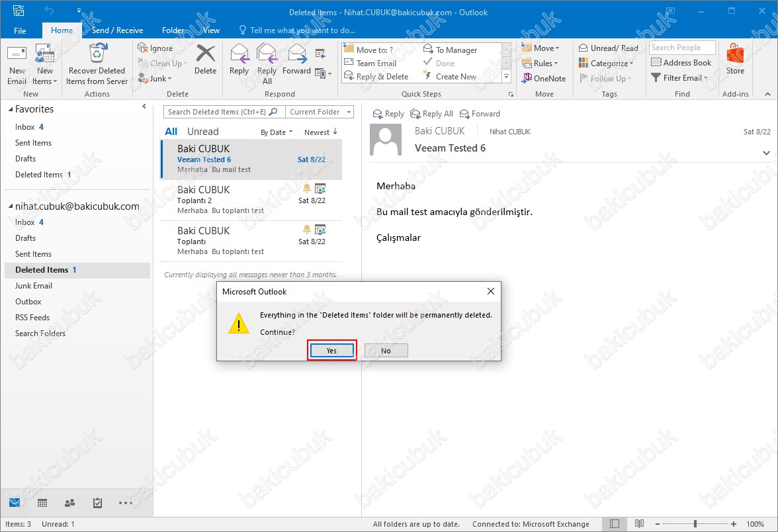This screenshot has height=532, width=778.
Task: Click the Forward ribbon icon
Action: pyautogui.click(x=296, y=60)
